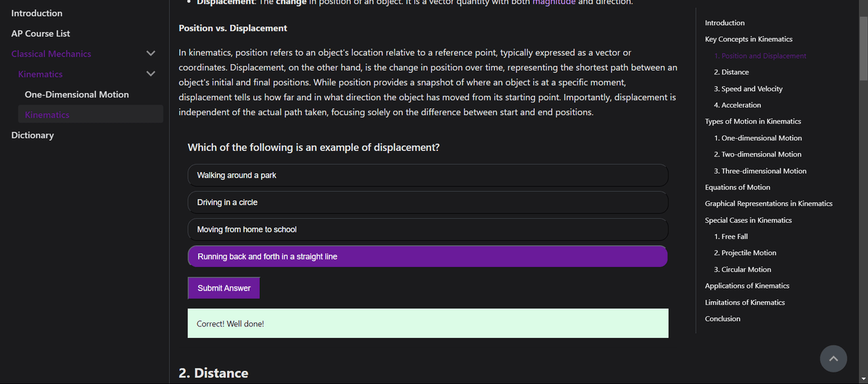868x384 pixels.
Task: Navigate to "2. Projectile Motion" in contents
Action: coord(745,253)
